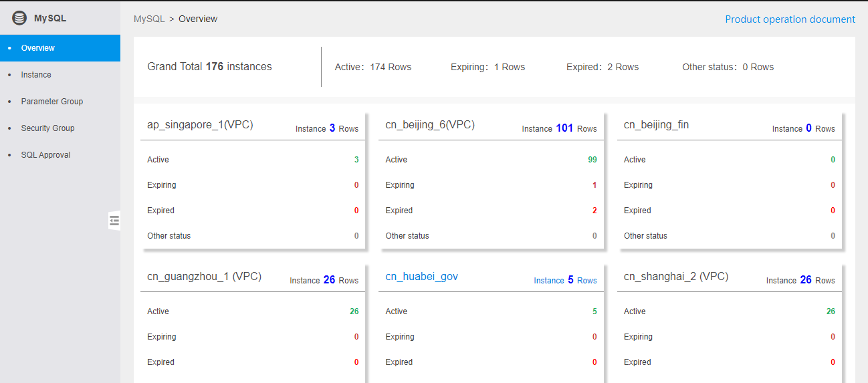Click Expiring label in cn_guangzhou_1 card
The image size is (868, 383).
[x=162, y=337]
